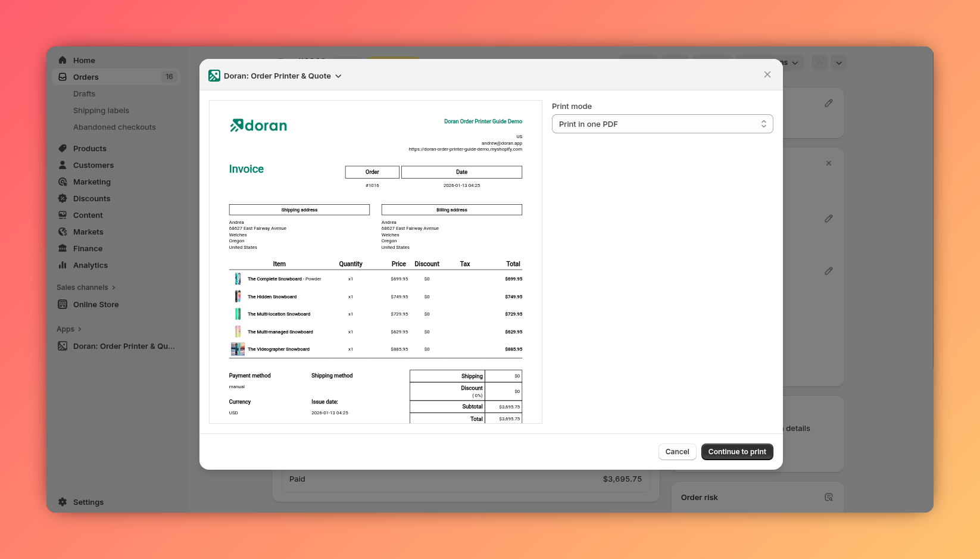980x559 pixels.
Task: Click the Order risk heading in background
Action: (x=700, y=497)
